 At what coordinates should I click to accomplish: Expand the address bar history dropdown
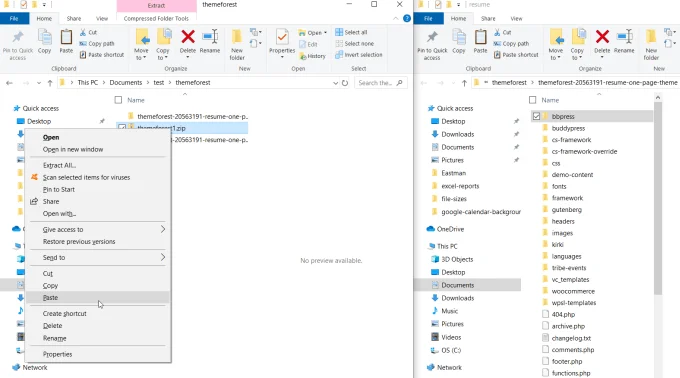coord(335,83)
